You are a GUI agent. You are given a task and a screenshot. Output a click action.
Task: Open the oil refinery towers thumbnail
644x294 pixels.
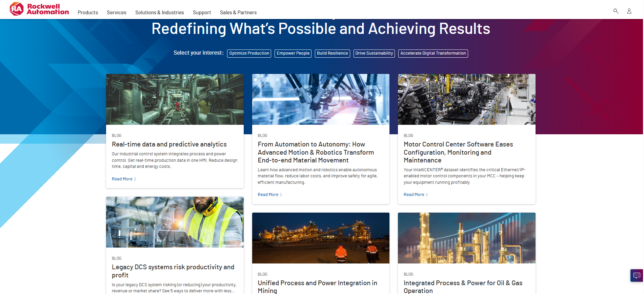(467, 238)
